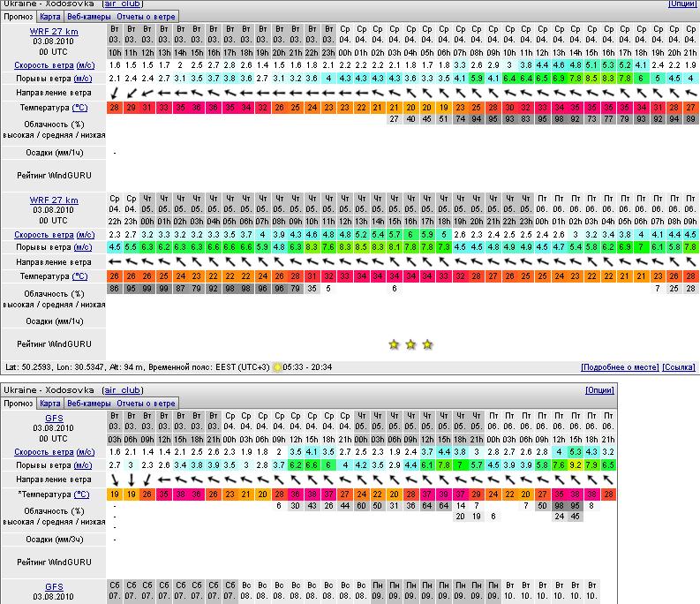700x604 pixels.
Task: Click the middle yellow rating star
Action: click(410, 344)
